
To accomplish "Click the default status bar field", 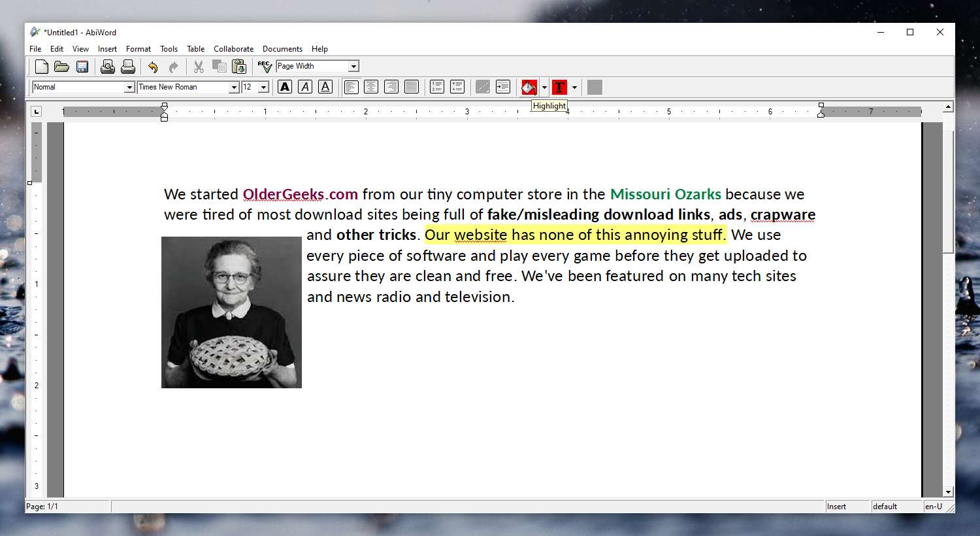I will point(896,507).
